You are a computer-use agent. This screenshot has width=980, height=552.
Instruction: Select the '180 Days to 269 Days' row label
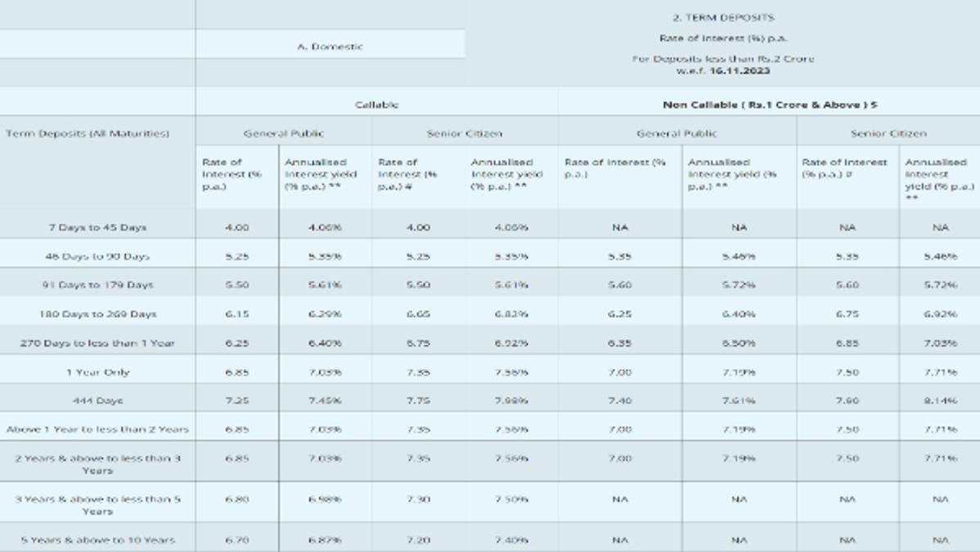(97, 314)
